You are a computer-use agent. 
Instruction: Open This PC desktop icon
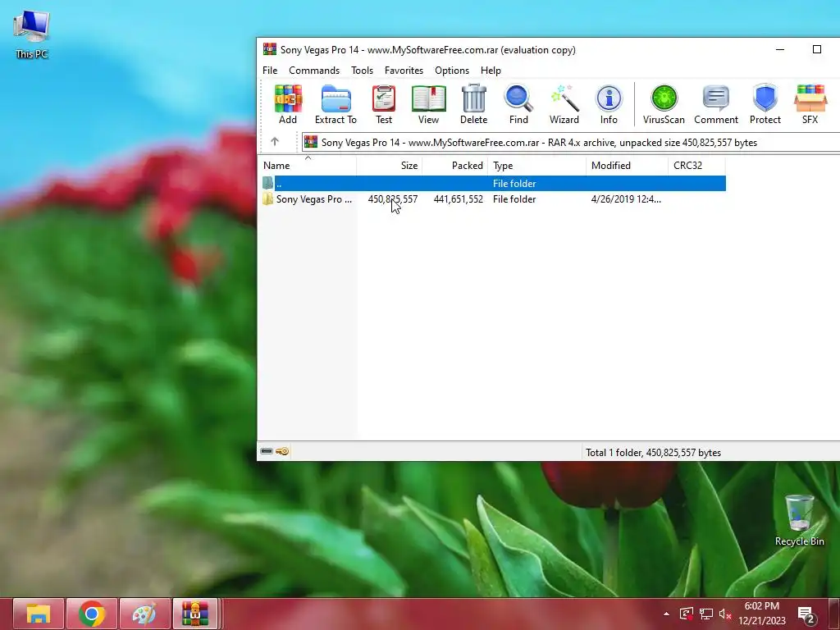tap(32, 34)
